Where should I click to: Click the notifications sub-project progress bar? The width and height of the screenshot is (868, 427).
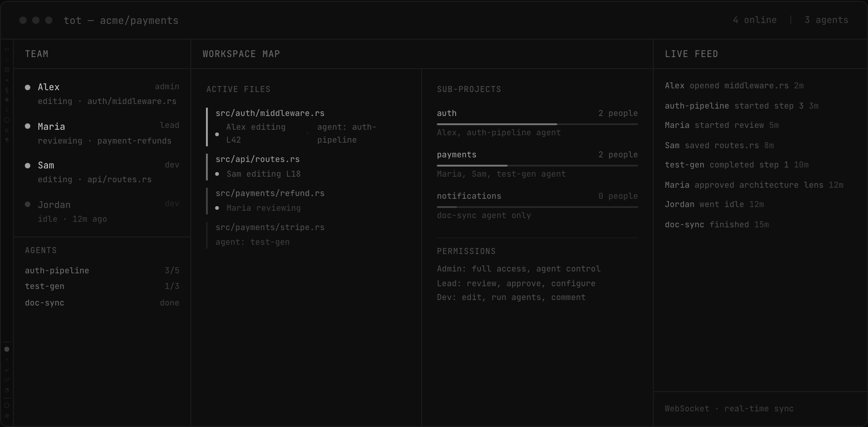537,207
